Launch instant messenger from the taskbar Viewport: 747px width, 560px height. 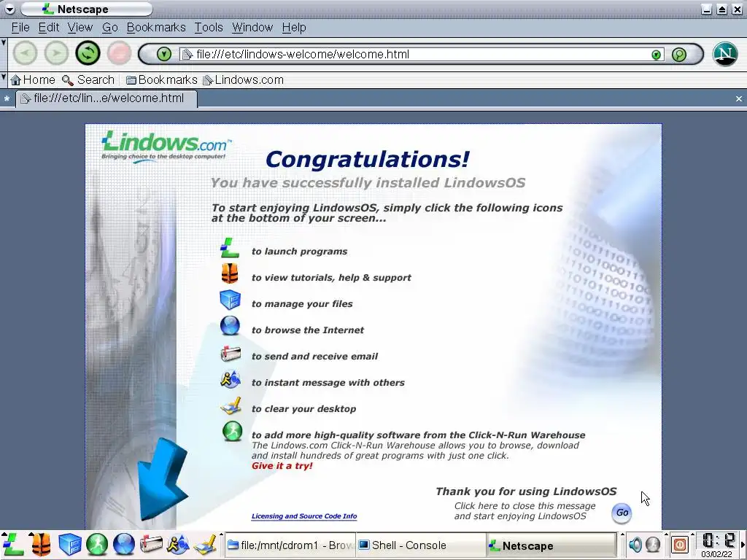point(178,544)
